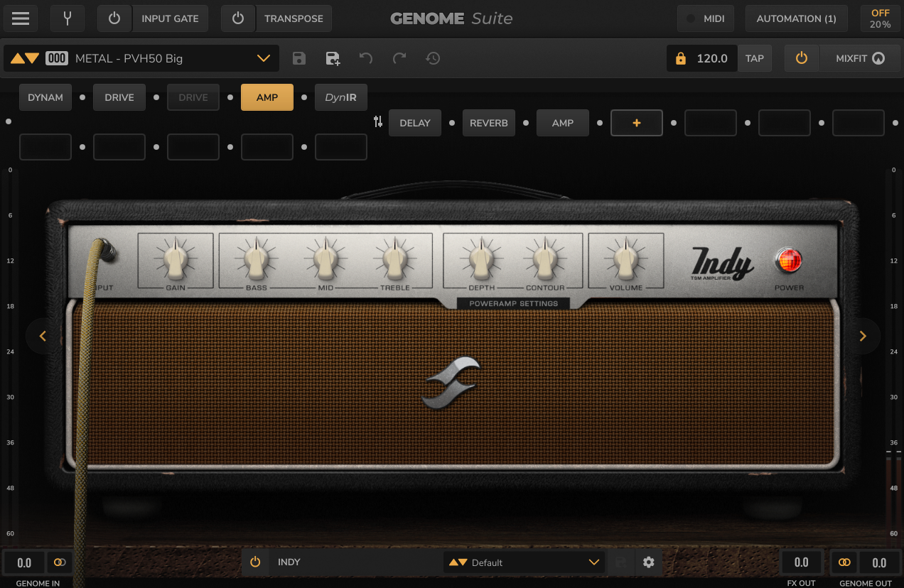Viewport: 904px width, 588px height.
Task: Toggle the OFF 20% indicator
Action: coord(880,18)
